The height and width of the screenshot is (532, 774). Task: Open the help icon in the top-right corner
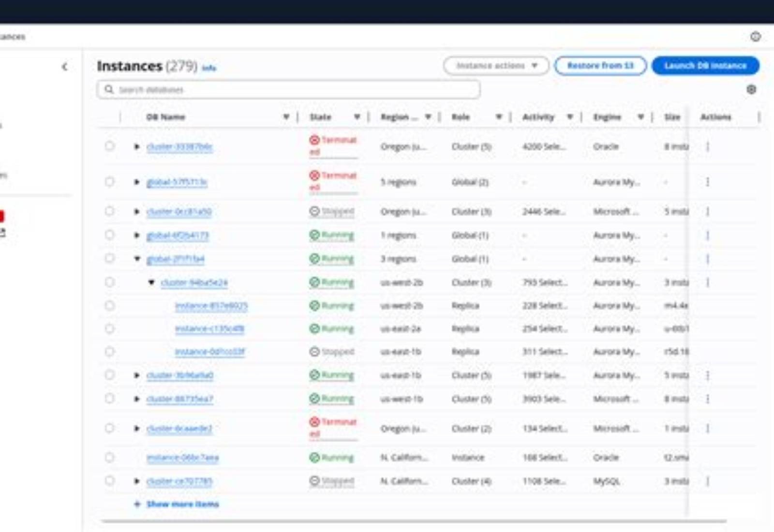tap(755, 37)
